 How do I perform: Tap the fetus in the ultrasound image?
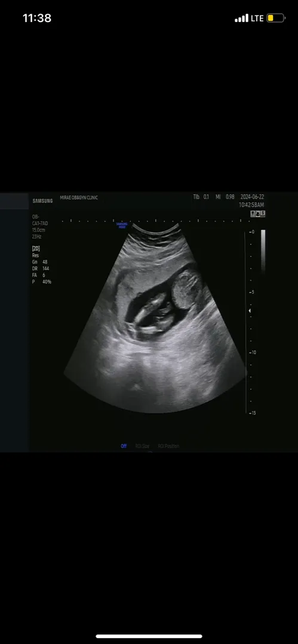tap(153, 315)
